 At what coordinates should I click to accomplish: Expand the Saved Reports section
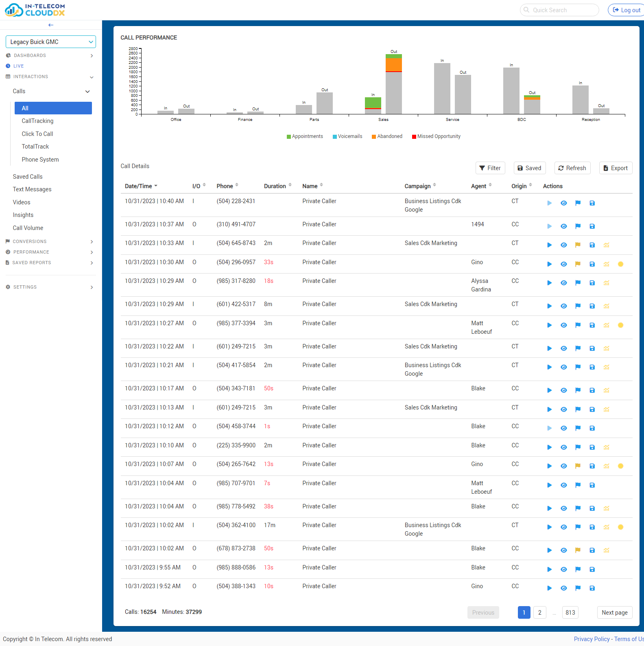coord(50,263)
